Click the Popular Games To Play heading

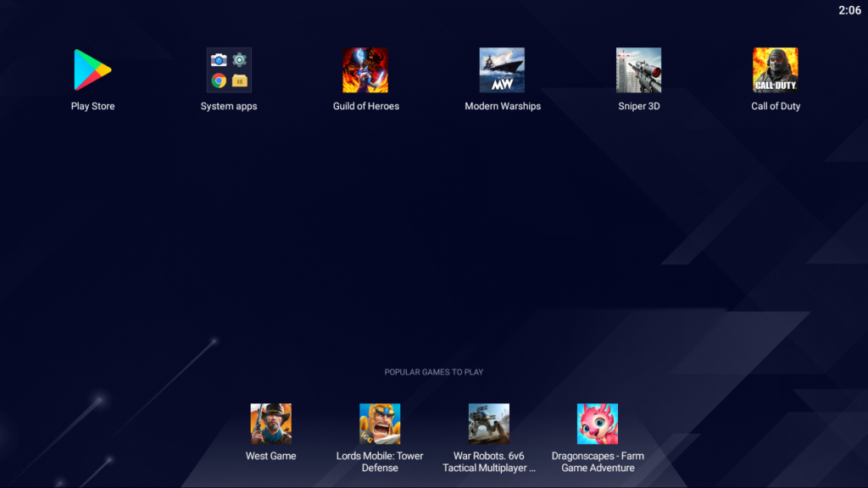pyautogui.click(x=434, y=373)
